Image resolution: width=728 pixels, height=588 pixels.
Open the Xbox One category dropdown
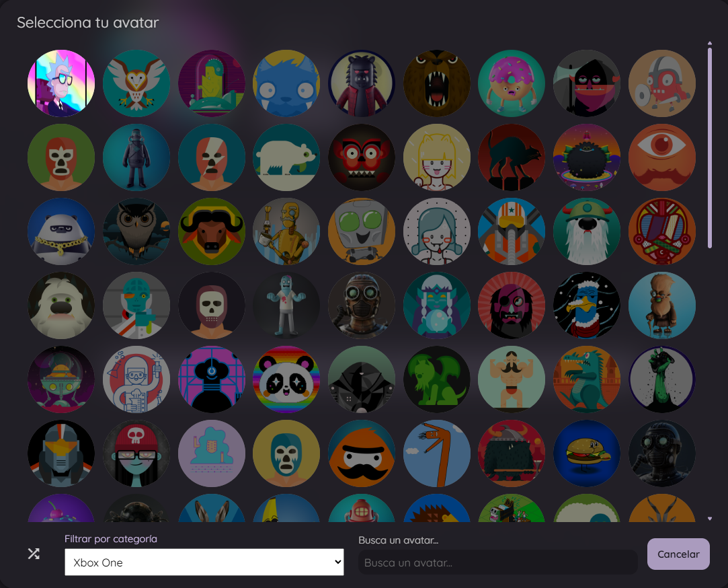coord(204,562)
